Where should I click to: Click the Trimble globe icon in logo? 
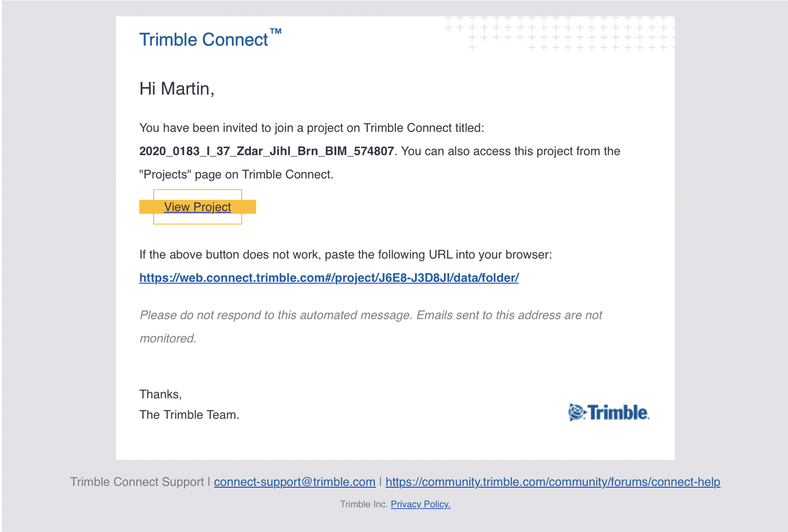point(577,412)
